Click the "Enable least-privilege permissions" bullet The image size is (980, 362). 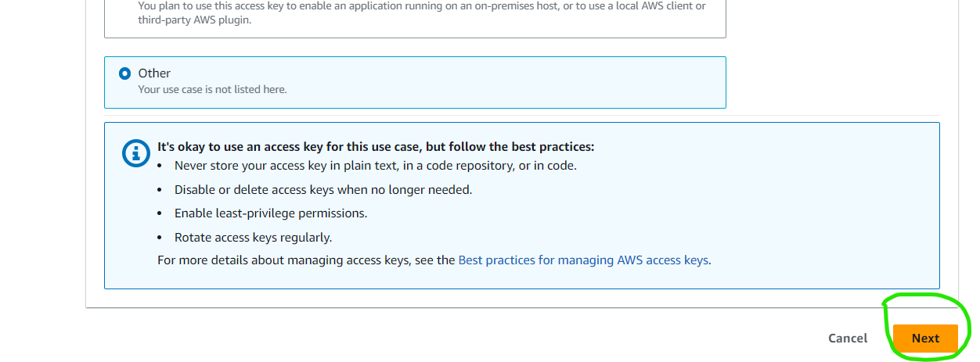tap(271, 213)
